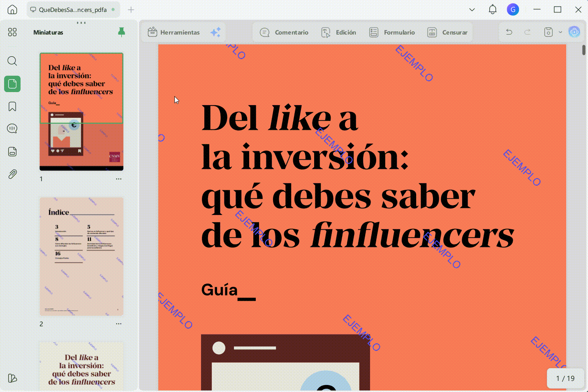Open the form fields panel icon in the left sidebar
The height and width of the screenshot is (392, 588).
pos(12,152)
